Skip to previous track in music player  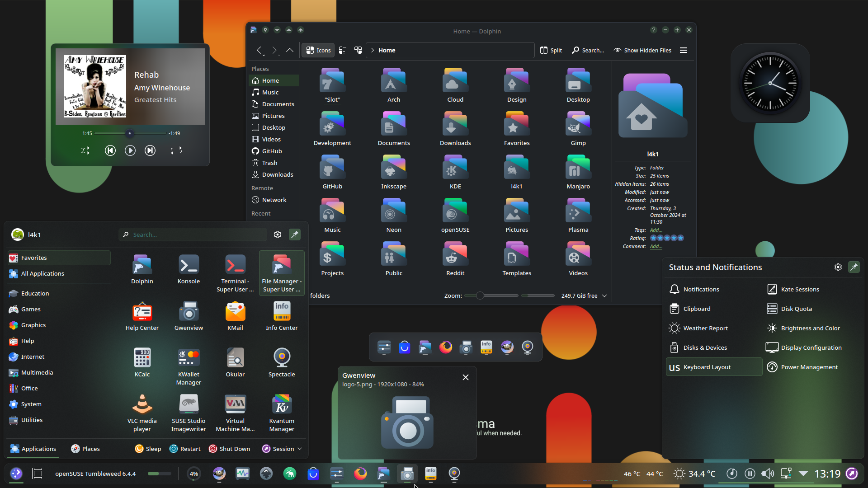coord(110,150)
